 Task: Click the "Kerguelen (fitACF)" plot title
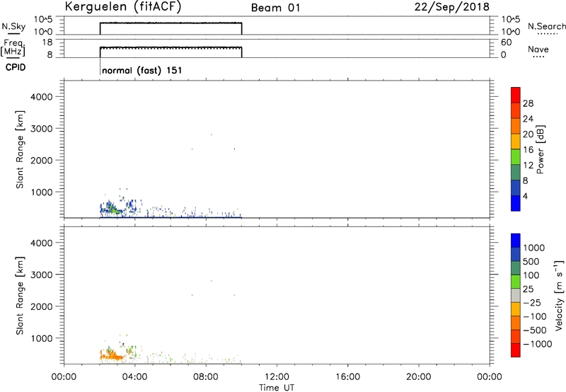tap(122, 7)
